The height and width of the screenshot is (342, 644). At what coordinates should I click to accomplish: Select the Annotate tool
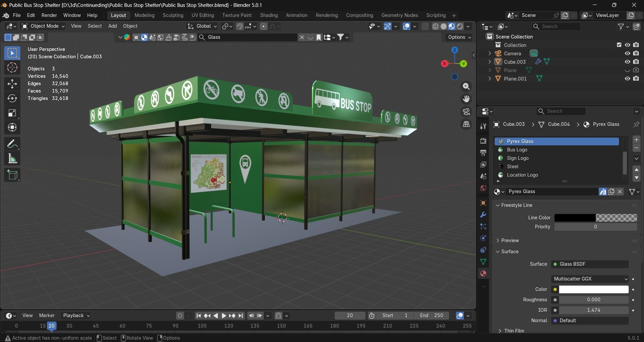(12, 144)
